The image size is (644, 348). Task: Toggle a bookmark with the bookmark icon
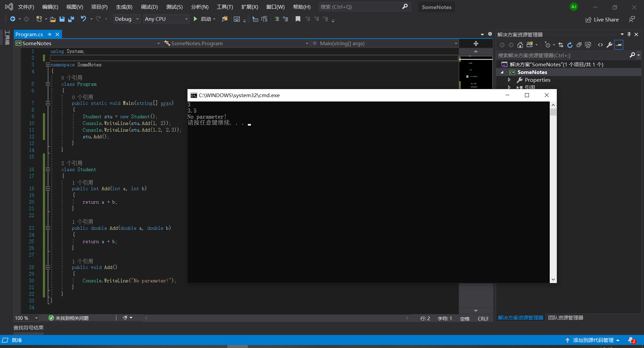point(298,19)
